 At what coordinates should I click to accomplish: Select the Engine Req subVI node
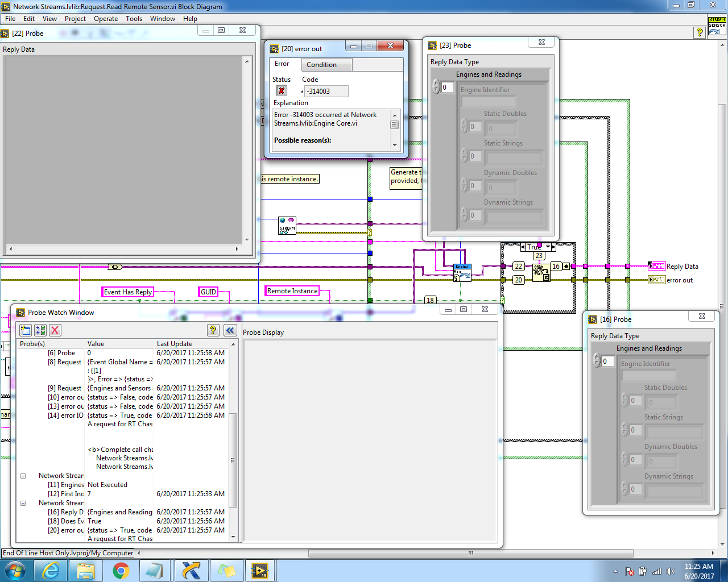point(462,273)
